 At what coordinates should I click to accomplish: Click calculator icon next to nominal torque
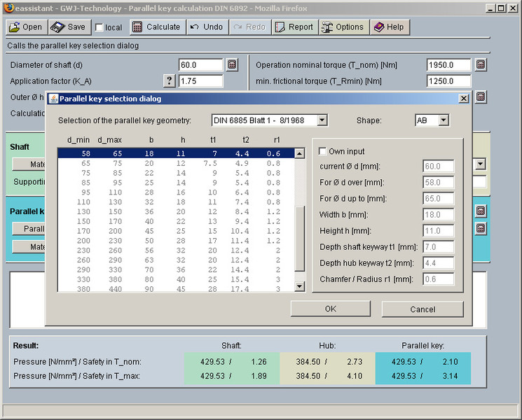coord(481,65)
